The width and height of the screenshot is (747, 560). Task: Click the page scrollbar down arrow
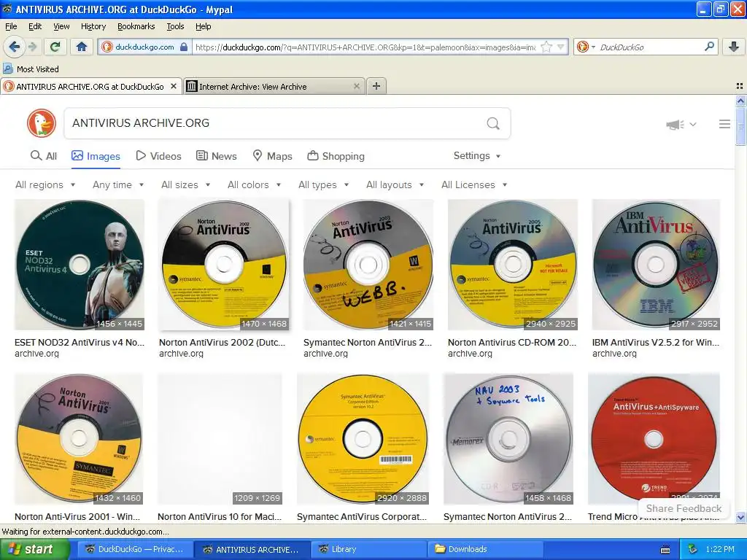[x=740, y=517]
